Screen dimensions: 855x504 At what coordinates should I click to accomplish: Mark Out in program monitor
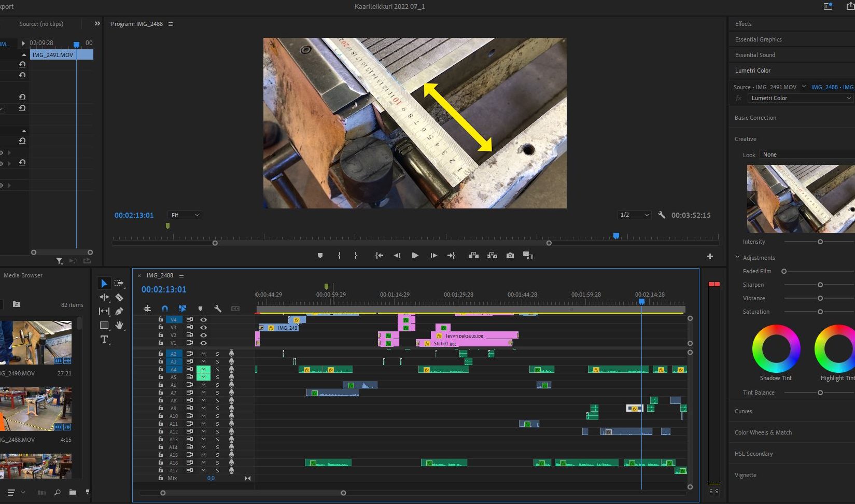point(356,256)
